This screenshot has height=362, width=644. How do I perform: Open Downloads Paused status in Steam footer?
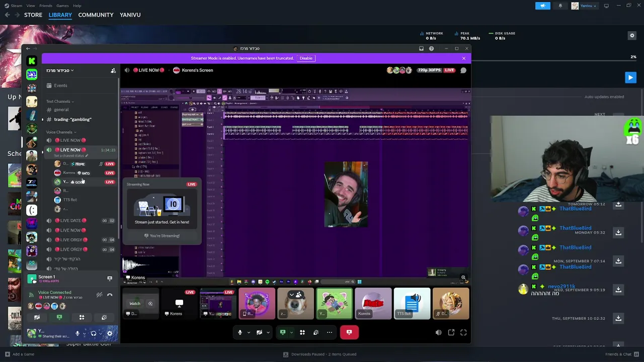320,354
